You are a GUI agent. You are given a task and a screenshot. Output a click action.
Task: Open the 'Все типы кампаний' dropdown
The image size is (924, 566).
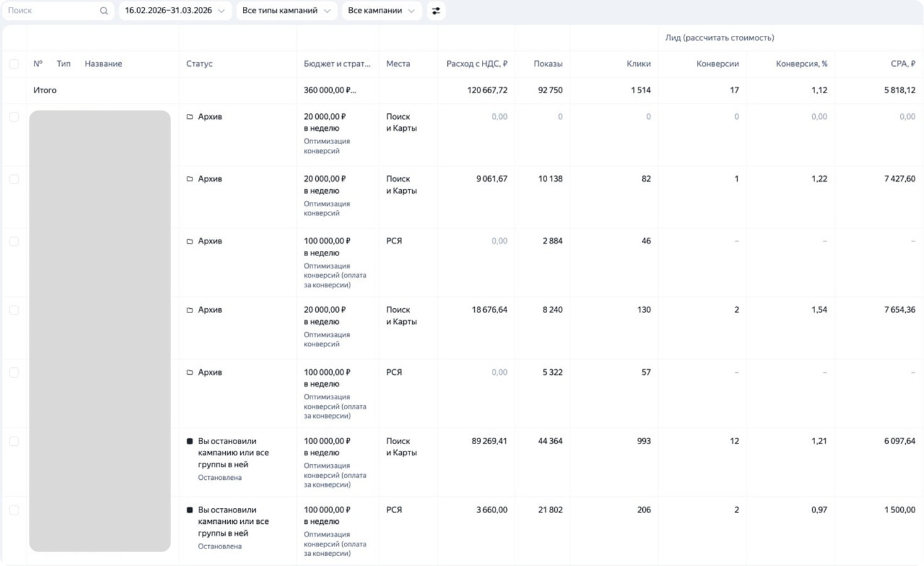pyautogui.click(x=286, y=11)
